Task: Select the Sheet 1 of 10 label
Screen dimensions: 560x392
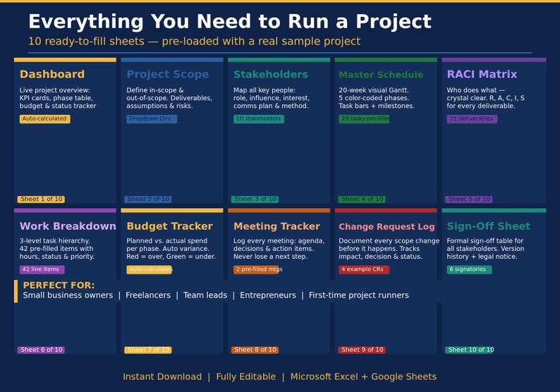Action: (x=41, y=200)
